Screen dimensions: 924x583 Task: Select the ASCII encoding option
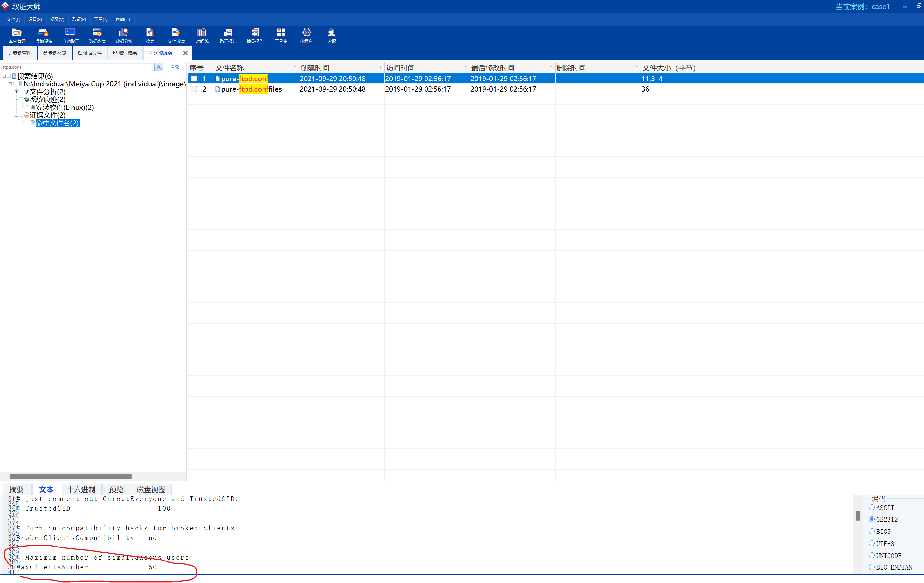point(872,507)
